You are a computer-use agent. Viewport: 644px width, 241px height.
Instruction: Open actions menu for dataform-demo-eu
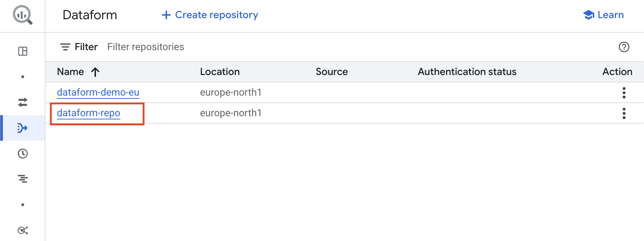tap(624, 93)
